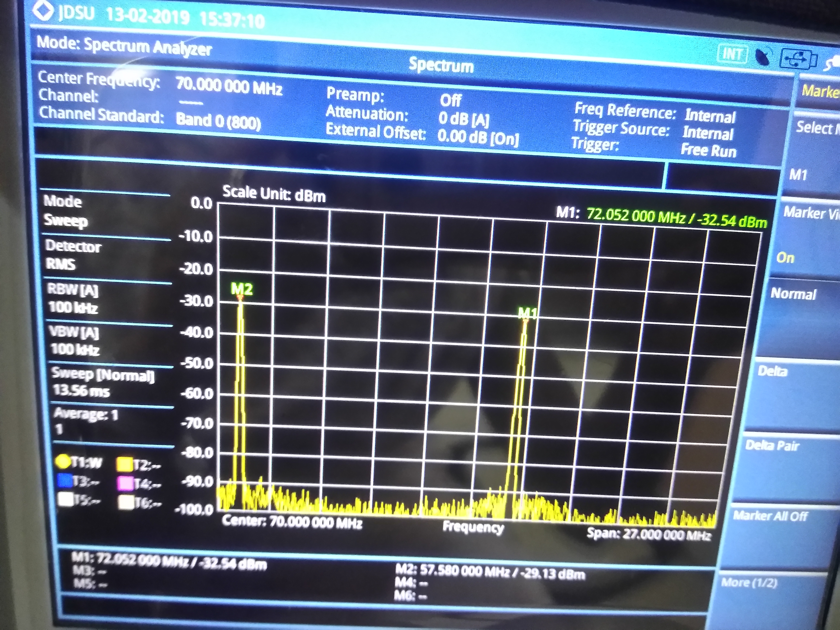Click the yellow T1 trace icon
This screenshot has height=630, width=840.
(63, 462)
